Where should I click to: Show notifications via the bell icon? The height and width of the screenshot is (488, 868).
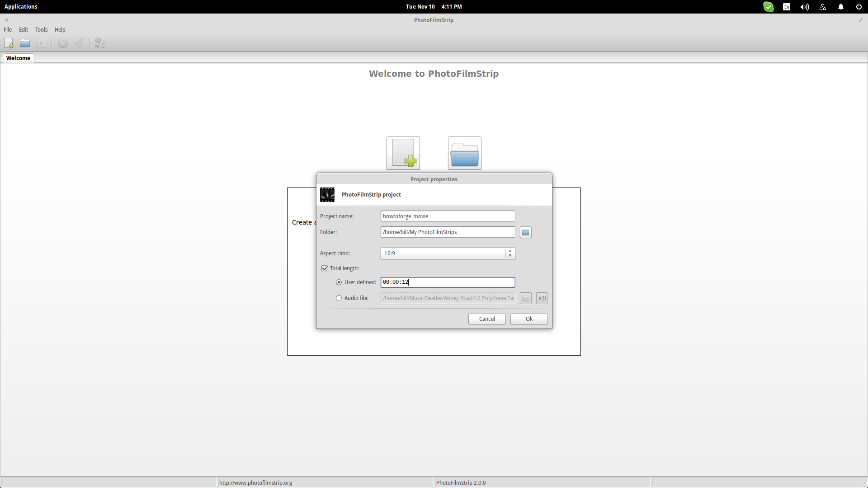[x=841, y=7]
